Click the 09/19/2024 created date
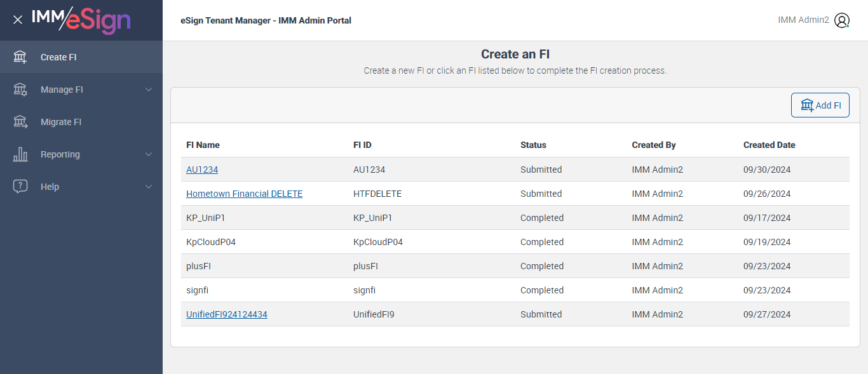Image resolution: width=868 pixels, height=374 pixels. click(x=767, y=242)
